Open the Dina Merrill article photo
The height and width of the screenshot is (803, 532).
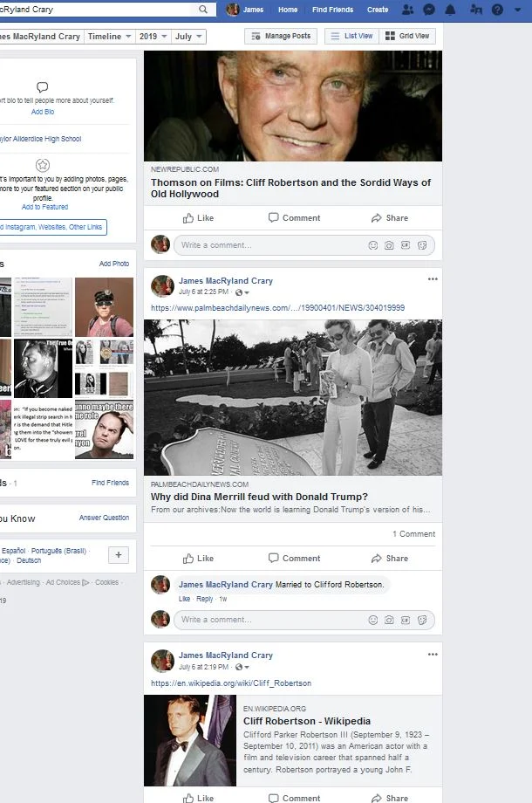(293, 397)
